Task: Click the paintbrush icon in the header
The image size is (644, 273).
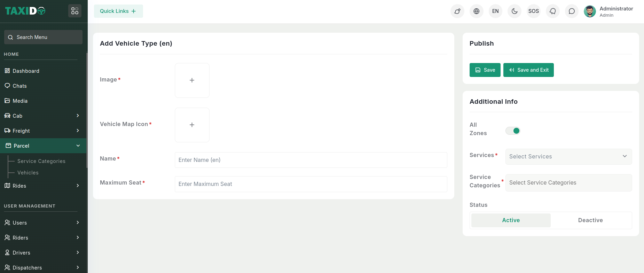Action: (x=457, y=11)
